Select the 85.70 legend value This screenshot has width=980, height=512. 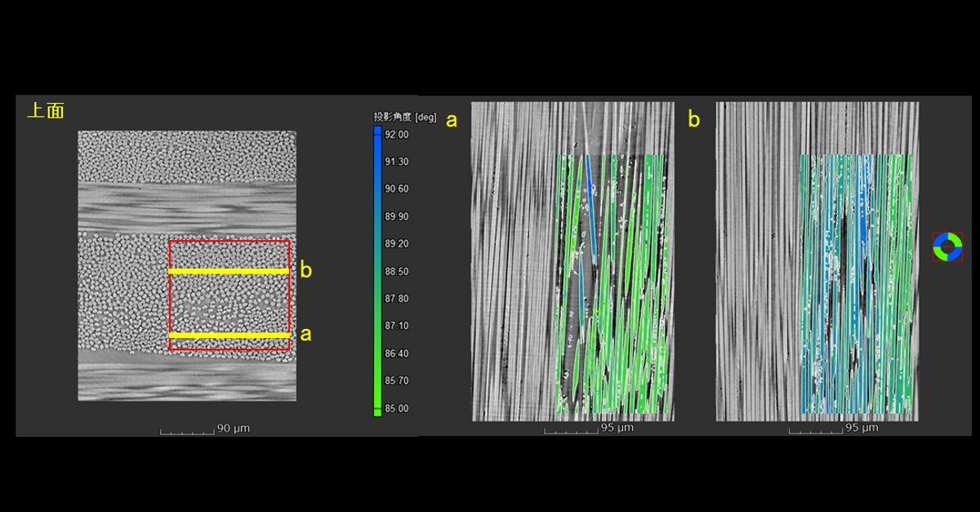pos(397,381)
